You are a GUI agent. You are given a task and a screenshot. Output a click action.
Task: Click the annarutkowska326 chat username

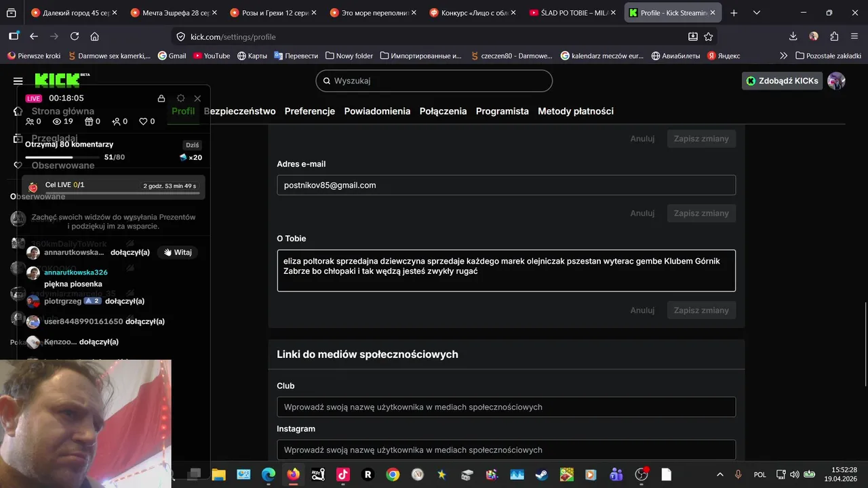click(x=76, y=272)
